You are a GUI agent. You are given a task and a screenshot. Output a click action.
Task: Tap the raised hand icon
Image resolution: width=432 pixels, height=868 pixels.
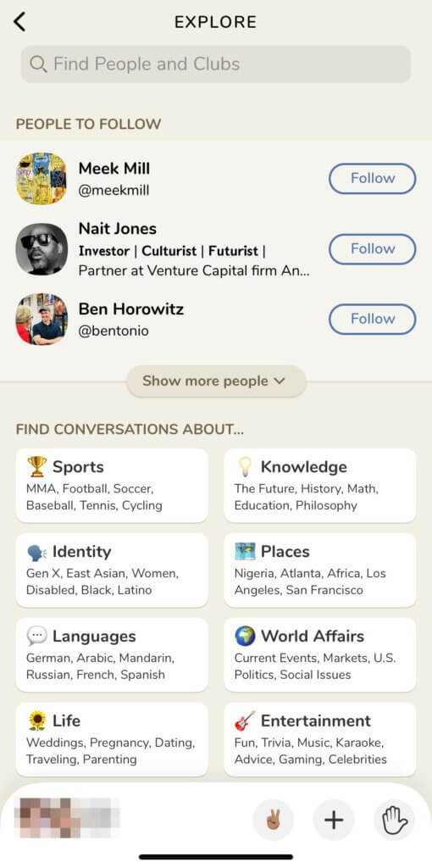point(395,821)
